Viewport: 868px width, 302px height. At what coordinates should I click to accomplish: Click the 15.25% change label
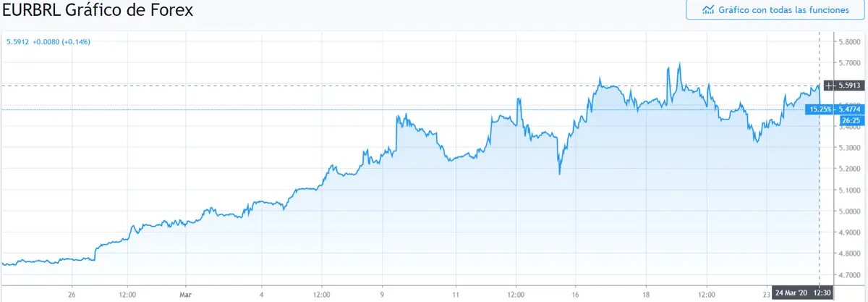pos(819,109)
